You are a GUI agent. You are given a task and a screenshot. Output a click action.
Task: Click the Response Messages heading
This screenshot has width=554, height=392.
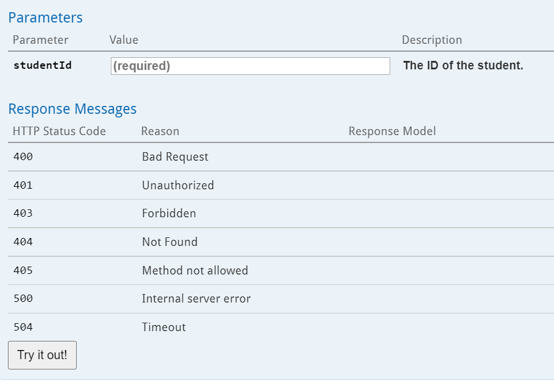(72, 109)
